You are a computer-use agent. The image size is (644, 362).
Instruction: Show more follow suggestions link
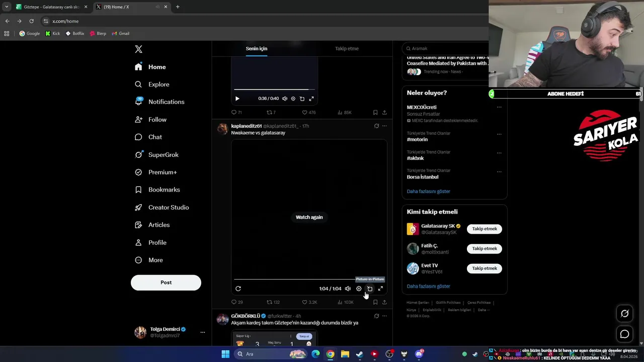(428, 287)
